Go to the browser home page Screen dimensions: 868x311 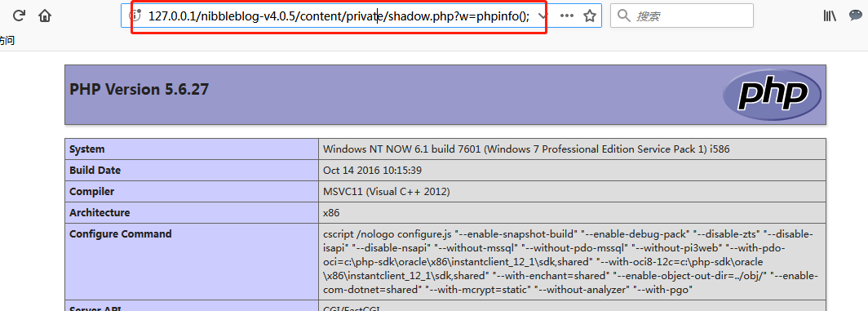click(x=45, y=16)
